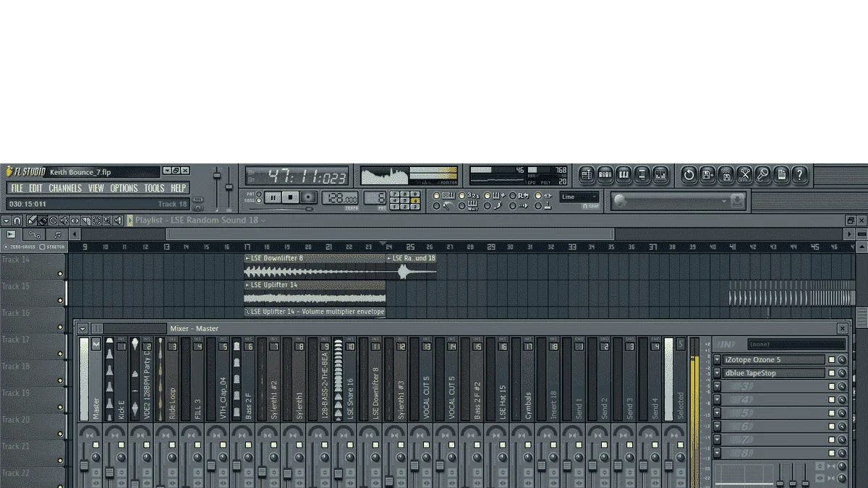Open the FILE menu
Image resolution: width=868 pixels, height=488 pixels.
(17, 188)
